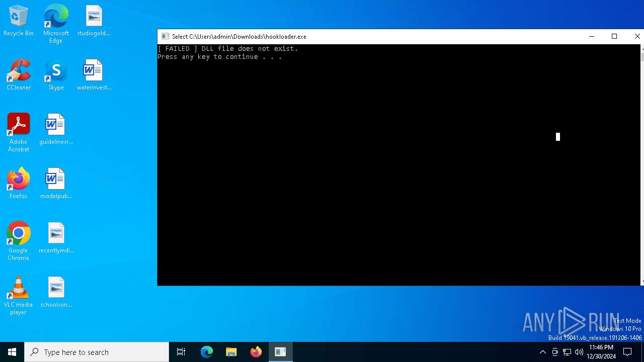
Task: Click the console scrollbar up arrow
Action: (642, 48)
